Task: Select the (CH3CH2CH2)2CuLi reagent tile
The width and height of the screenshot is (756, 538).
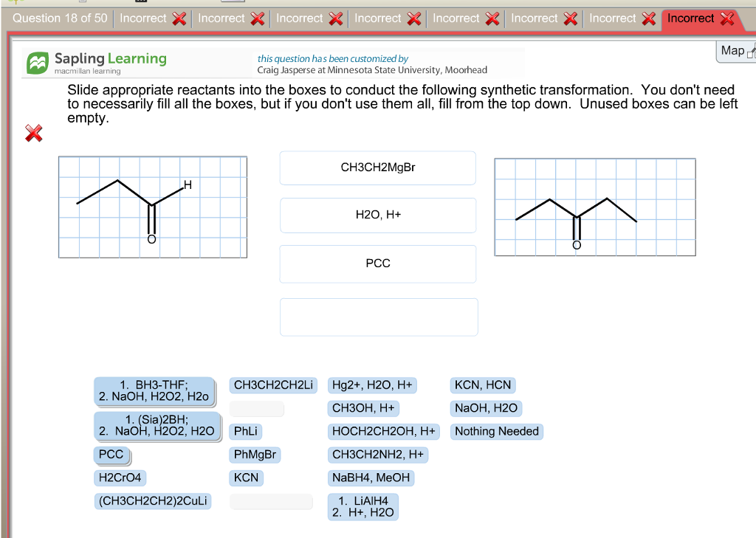Action: point(152,501)
